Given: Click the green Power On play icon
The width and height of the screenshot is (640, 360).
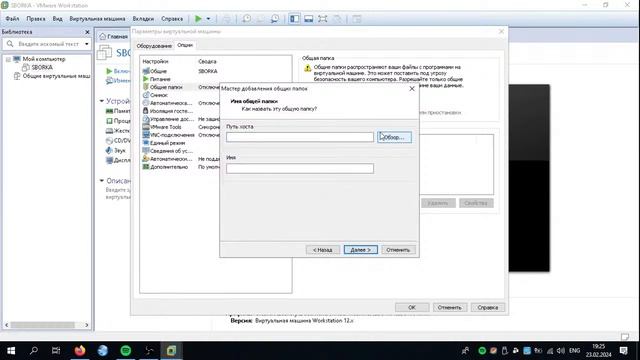Looking at the screenshot, I should coord(198,19).
